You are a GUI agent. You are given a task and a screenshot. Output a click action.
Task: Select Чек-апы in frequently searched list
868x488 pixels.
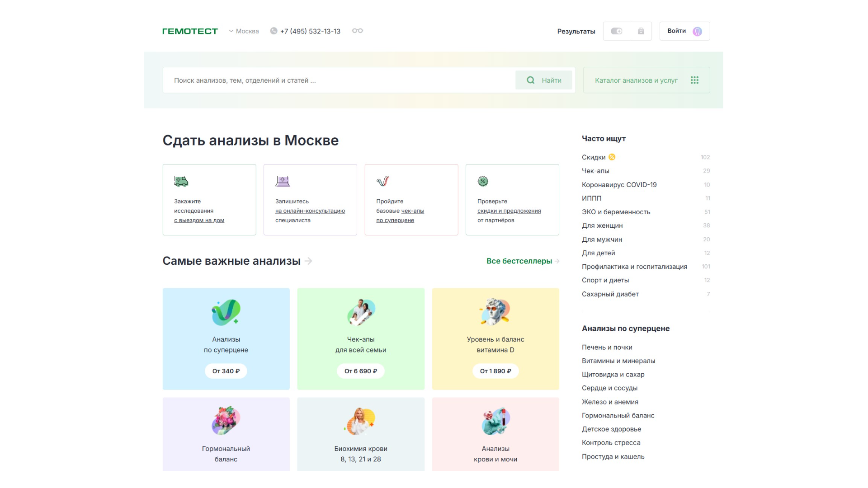coord(595,171)
